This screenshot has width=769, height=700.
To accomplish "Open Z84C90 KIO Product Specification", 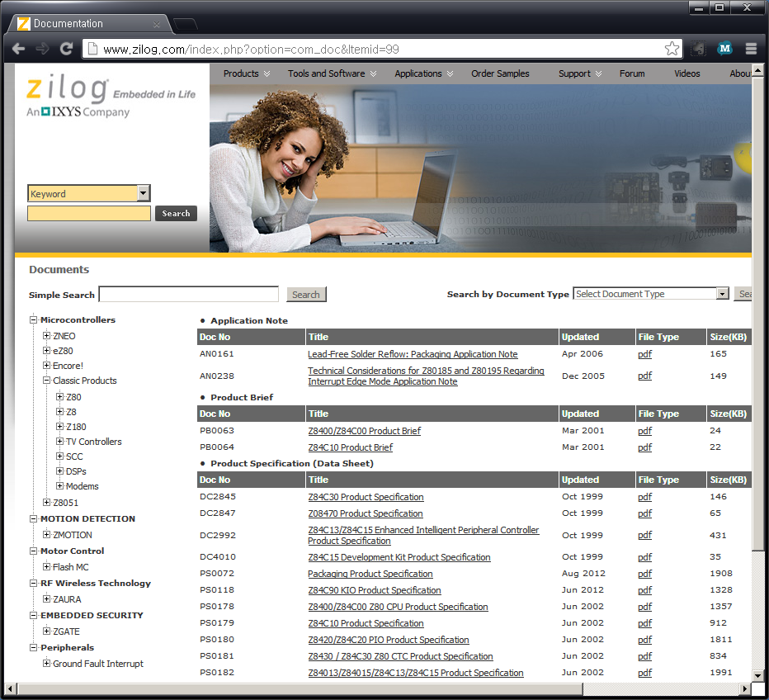I will 375,590.
